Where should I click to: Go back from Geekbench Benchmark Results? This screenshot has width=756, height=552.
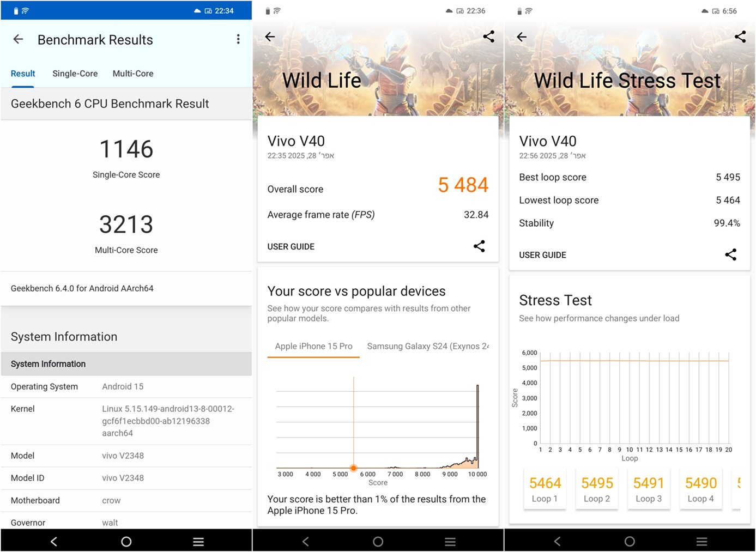coord(18,39)
